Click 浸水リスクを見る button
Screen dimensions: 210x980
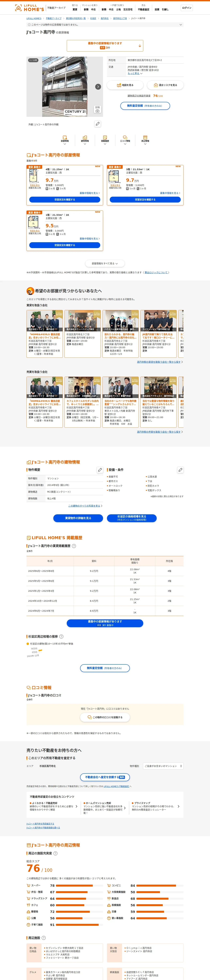tap(165, 85)
